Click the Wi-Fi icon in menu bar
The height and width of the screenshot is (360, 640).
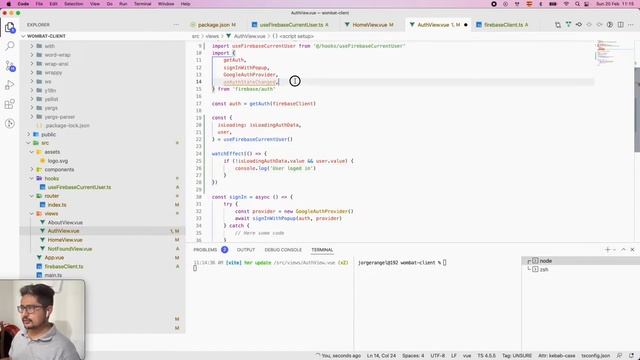[x=566, y=4]
